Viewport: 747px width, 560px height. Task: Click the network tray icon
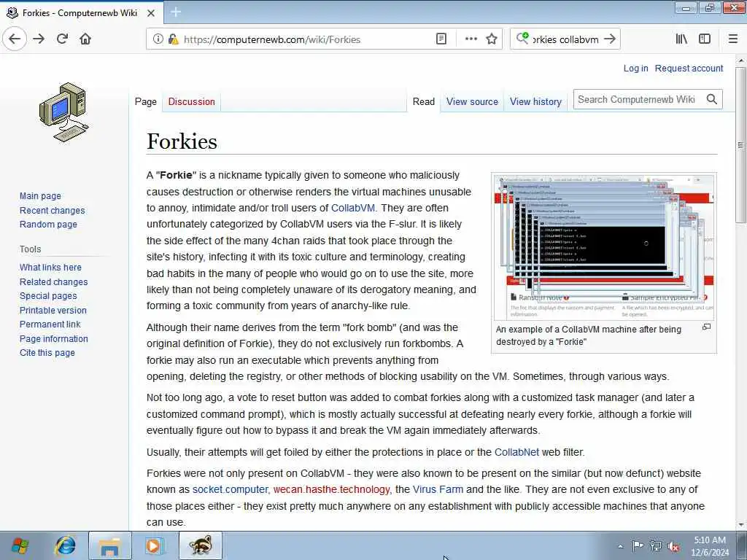click(x=656, y=546)
